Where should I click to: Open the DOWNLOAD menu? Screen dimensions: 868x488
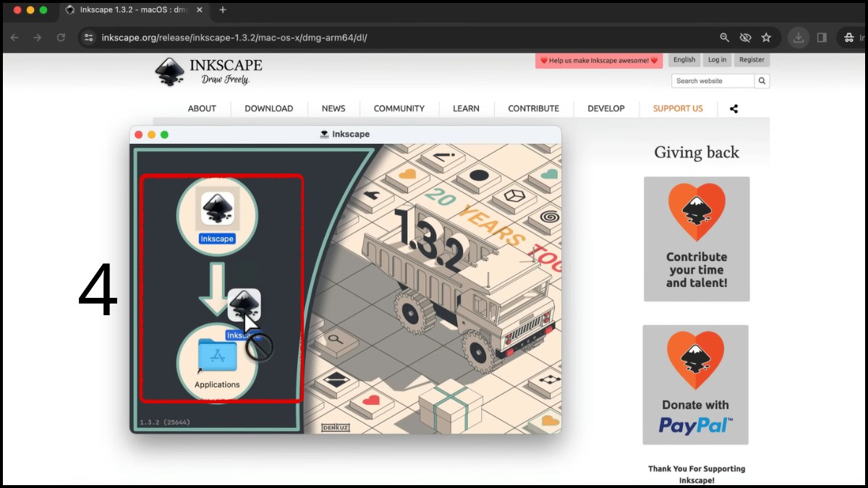tap(268, 108)
